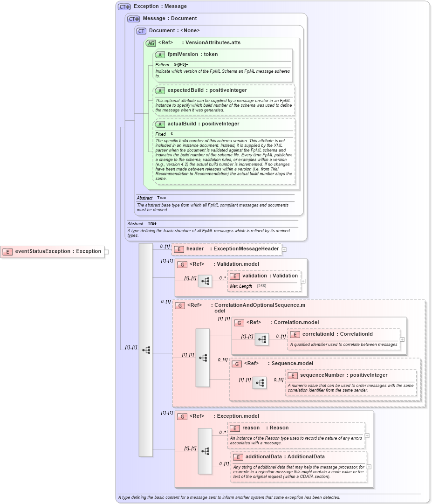
Task: Click the G icon of CorrelationAndOptionalSequence.model
Action: (180, 305)
